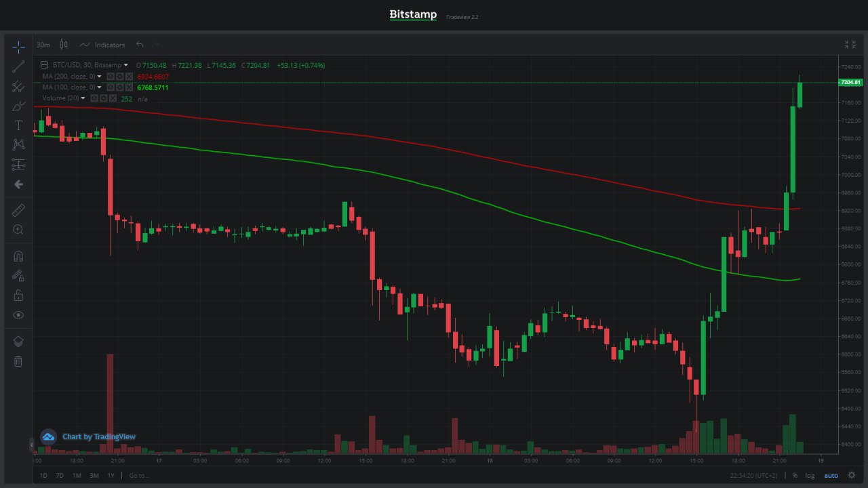Screen dimensions: 868x488
Task: Click the Bitstamp logo
Action: click(413, 15)
